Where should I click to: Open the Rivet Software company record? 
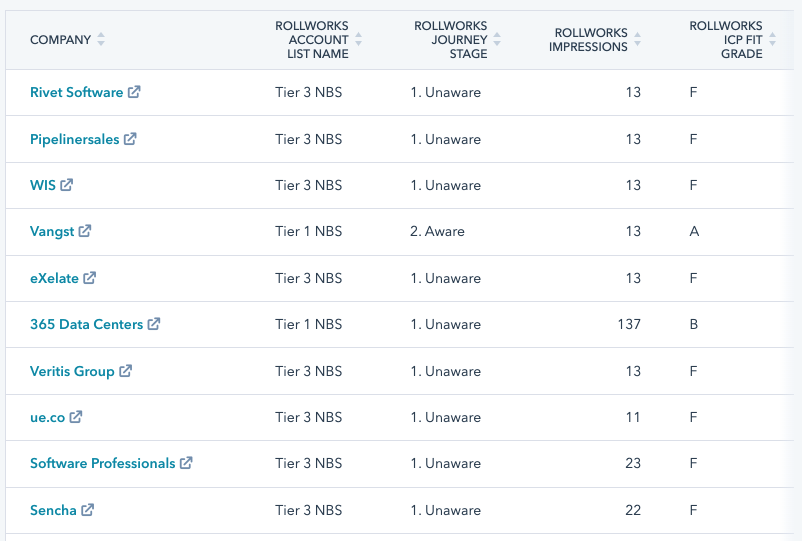tap(77, 93)
